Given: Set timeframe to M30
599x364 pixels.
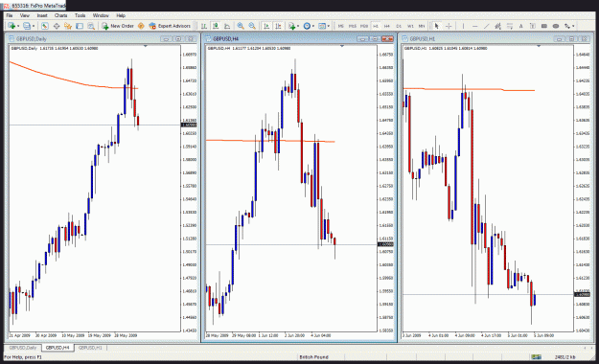Looking at the screenshot, I should point(364,26).
